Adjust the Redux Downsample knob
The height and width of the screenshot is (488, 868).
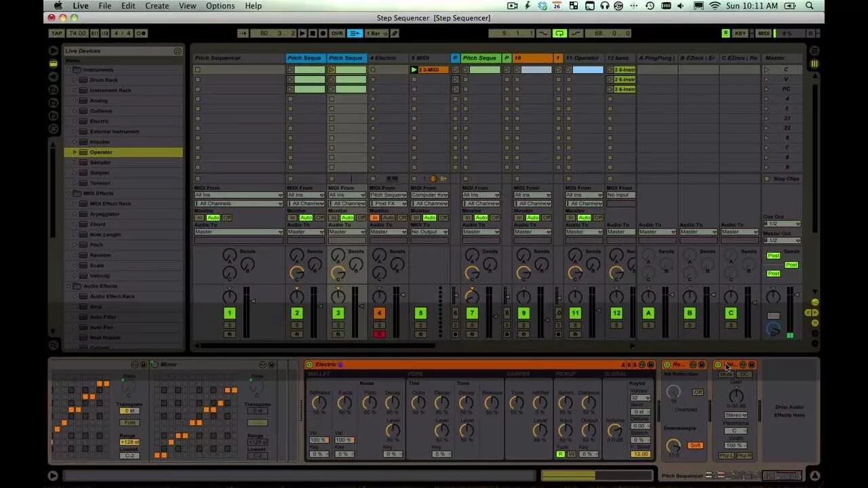tap(673, 445)
